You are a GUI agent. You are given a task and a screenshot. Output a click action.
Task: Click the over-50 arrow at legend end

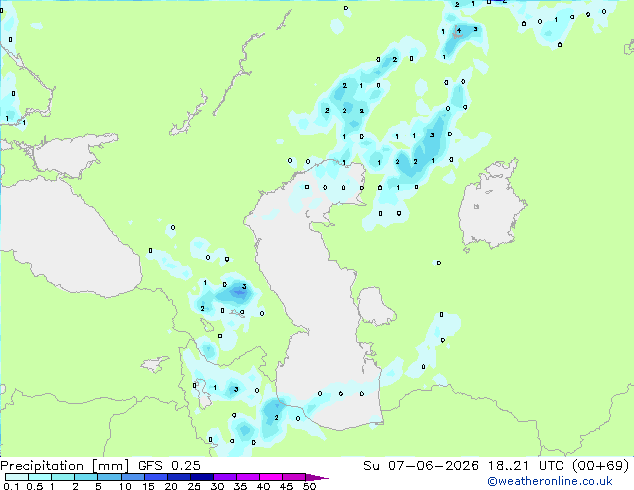point(317,477)
